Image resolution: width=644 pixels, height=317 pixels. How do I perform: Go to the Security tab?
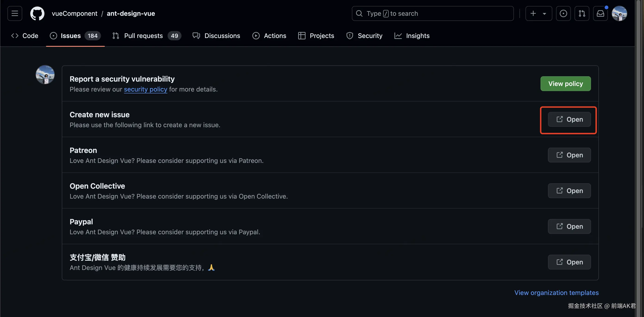pyautogui.click(x=364, y=36)
